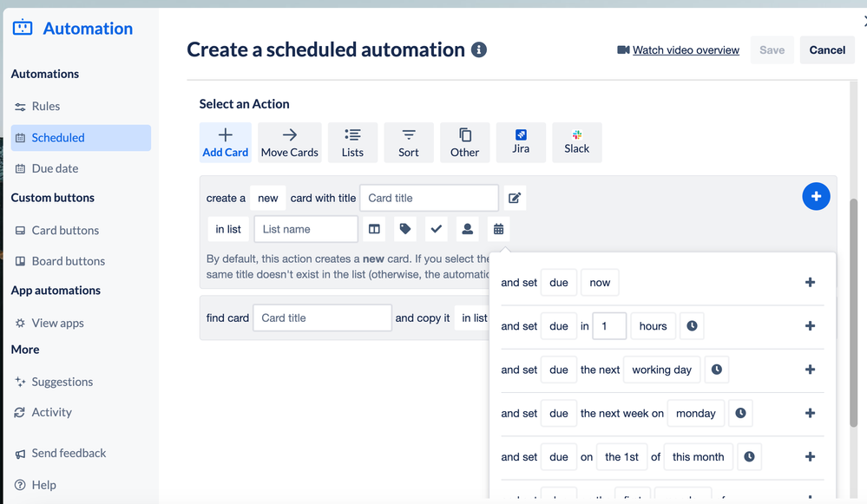867x504 pixels.
Task: Click the due date calendar icon
Action: 498,229
